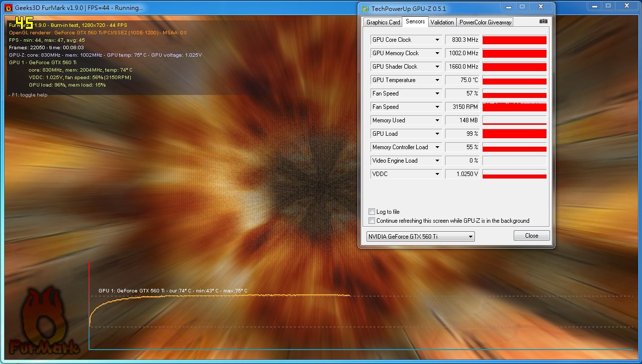642x364 pixels.
Task: Click the GPU-Z screenshot camera icon
Action: tap(543, 21)
